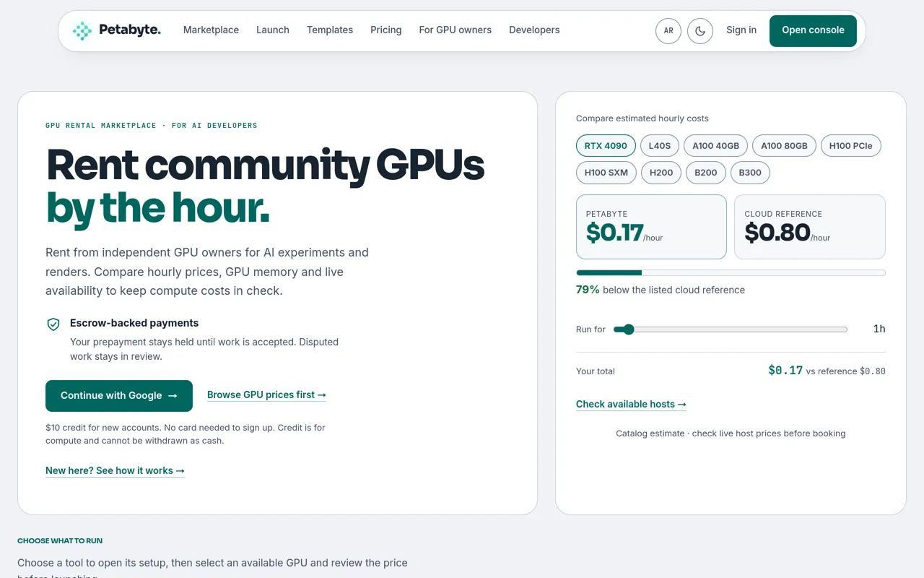
Task: Open the Marketplace menu item
Action: pos(211,30)
